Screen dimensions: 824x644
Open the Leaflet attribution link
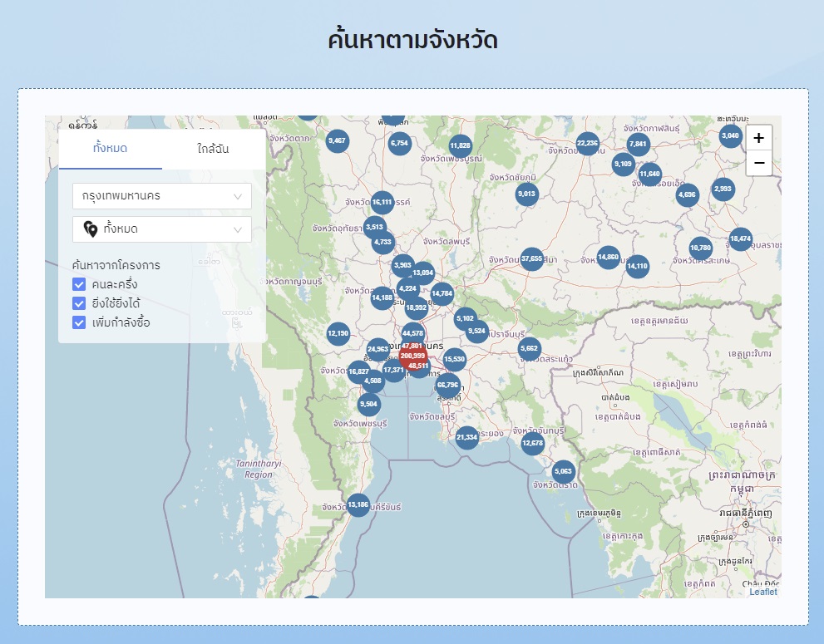(x=762, y=592)
